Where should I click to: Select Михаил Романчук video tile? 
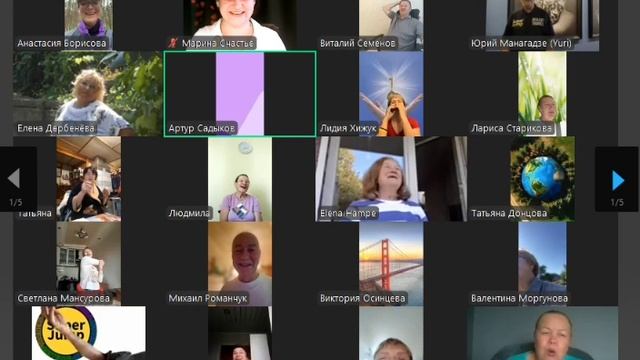coord(240,264)
